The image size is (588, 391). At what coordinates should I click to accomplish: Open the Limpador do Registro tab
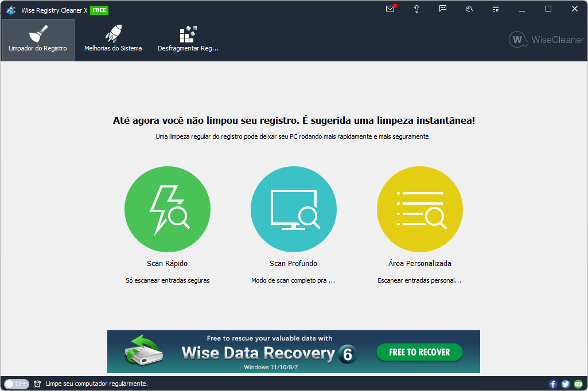(x=38, y=40)
